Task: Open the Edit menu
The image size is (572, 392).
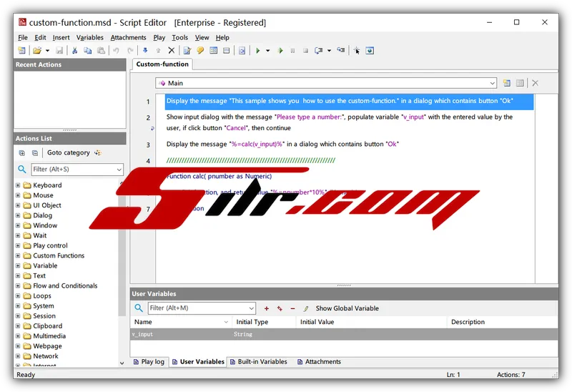Action: click(40, 38)
